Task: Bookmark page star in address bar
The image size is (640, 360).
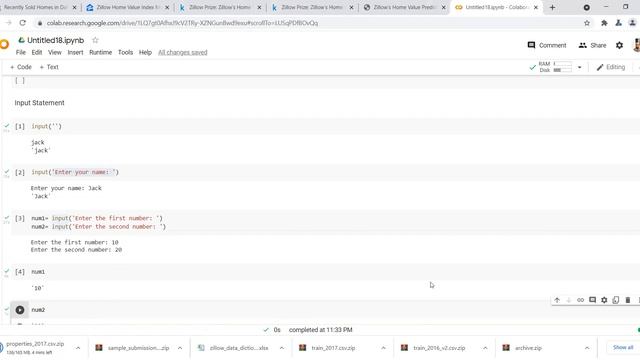Action: click(x=587, y=23)
